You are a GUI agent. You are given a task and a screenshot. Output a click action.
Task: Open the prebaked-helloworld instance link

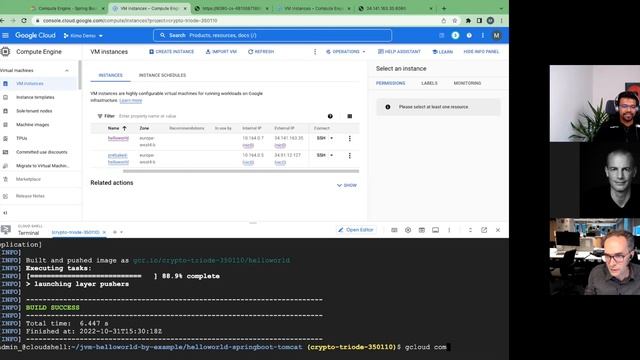pyautogui.click(x=118, y=159)
